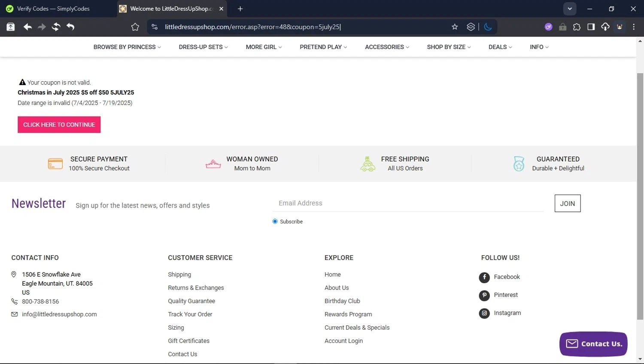
Task: Click the info@littledressupshop.com email link
Action: pos(59,314)
